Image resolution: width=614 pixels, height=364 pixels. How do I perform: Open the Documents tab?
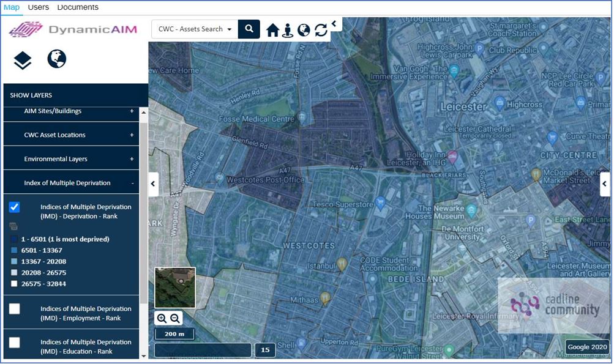point(78,7)
